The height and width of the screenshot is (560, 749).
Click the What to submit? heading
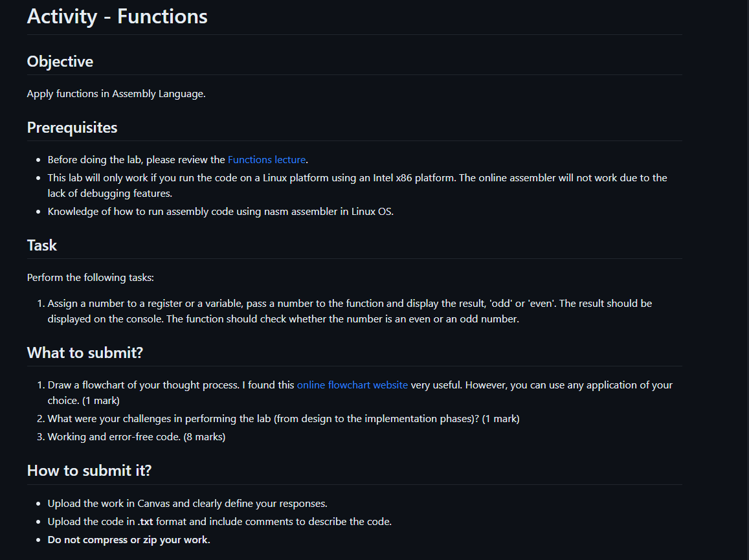click(85, 353)
